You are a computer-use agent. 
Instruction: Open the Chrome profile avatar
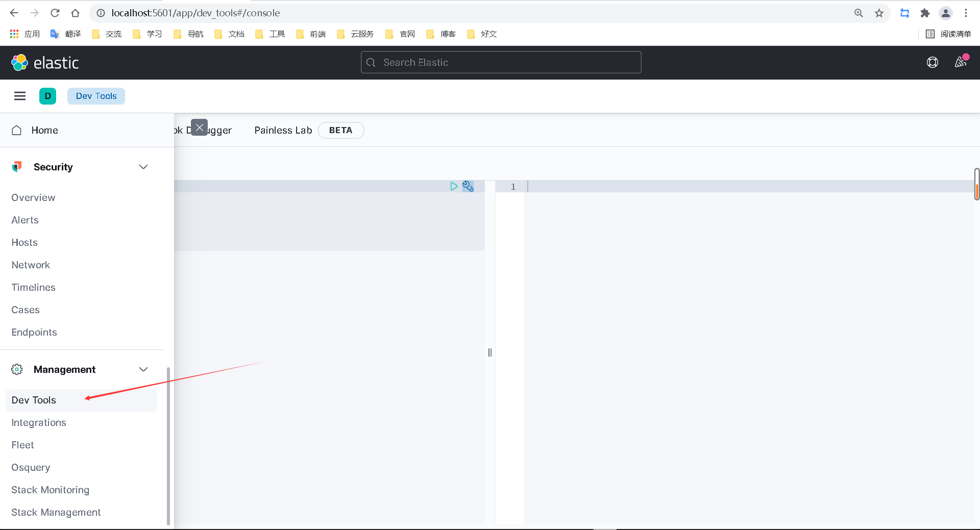click(x=946, y=13)
